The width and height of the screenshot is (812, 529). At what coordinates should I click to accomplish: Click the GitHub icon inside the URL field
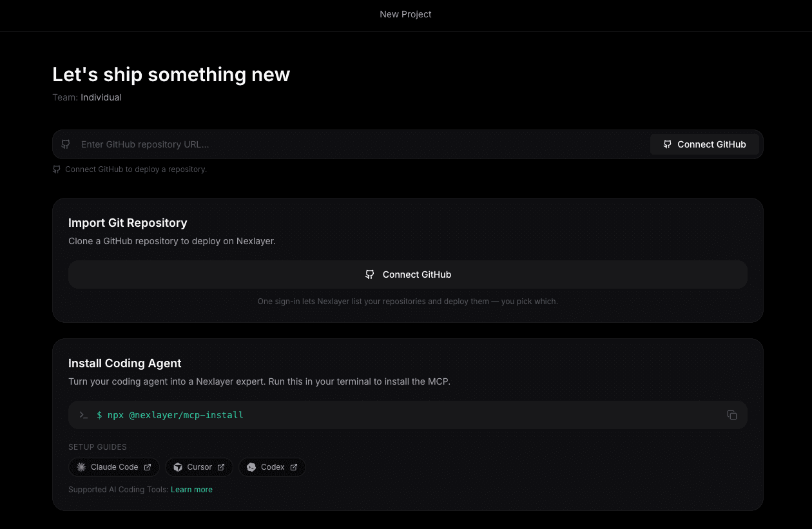point(65,144)
